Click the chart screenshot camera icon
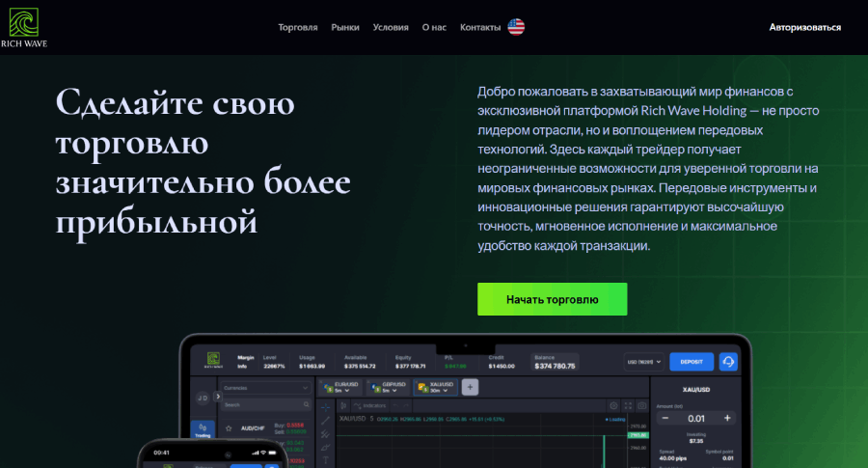This screenshot has width=868, height=468. point(641,405)
